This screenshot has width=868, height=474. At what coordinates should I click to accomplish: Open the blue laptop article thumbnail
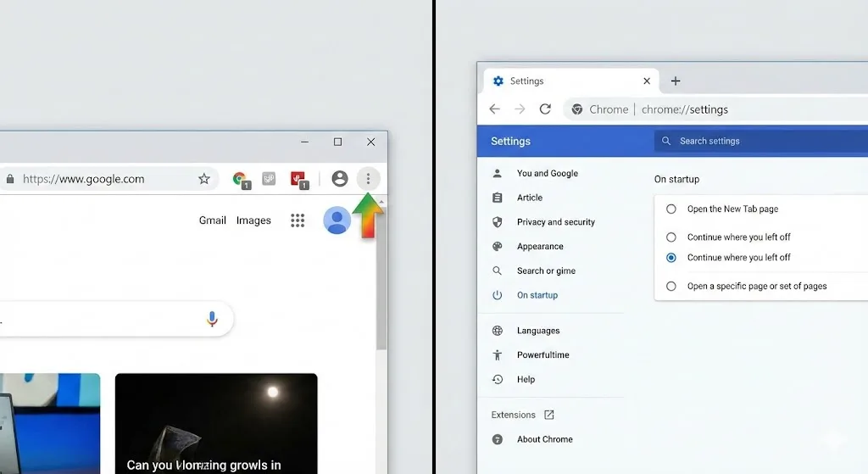[x=50, y=424]
